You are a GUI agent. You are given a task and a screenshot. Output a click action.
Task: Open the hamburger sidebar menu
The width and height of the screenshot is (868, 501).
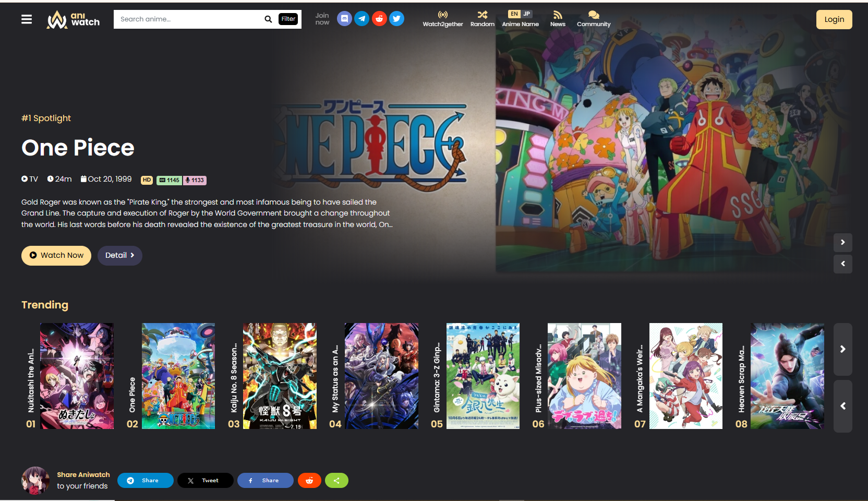(27, 19)
